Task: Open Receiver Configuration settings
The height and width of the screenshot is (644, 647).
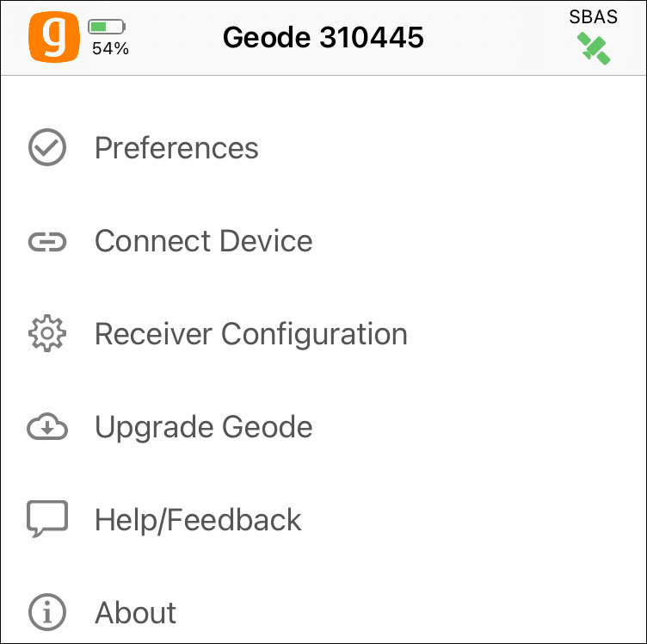Action: coord(250,334)
